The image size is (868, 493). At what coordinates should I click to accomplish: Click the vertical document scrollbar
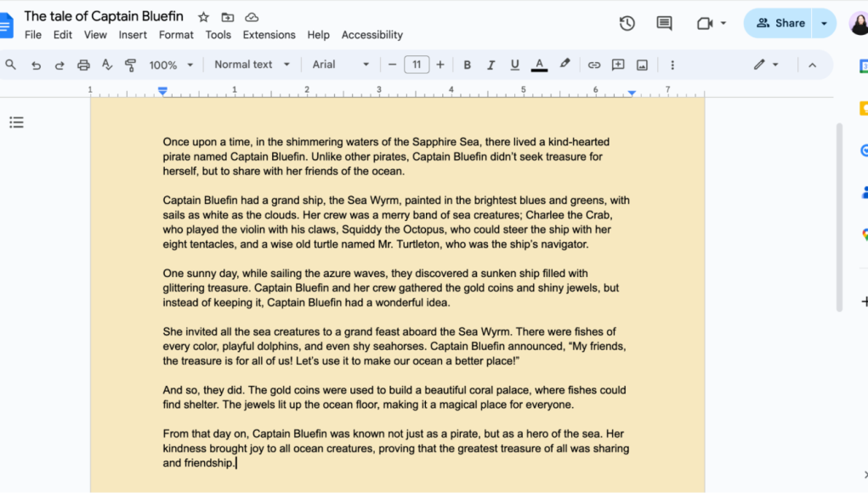click(839, 218)
